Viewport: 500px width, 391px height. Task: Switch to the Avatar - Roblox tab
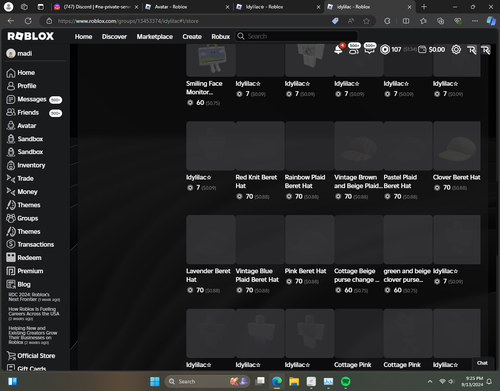tap(188, 7)
